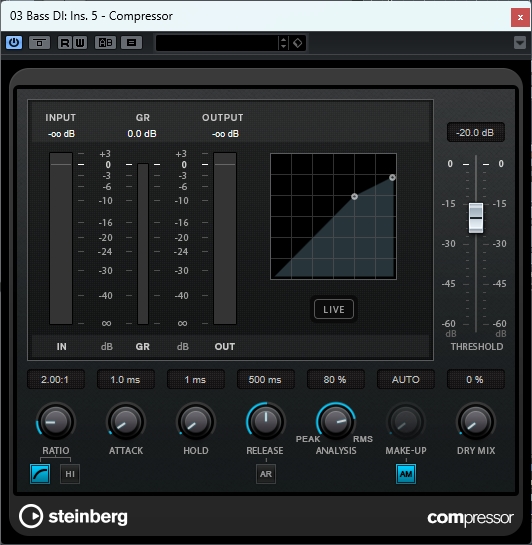The height and width of the screenshot is (545, 532).
Task: Toggle the AM auto make-up button
Action: [406, 474]
